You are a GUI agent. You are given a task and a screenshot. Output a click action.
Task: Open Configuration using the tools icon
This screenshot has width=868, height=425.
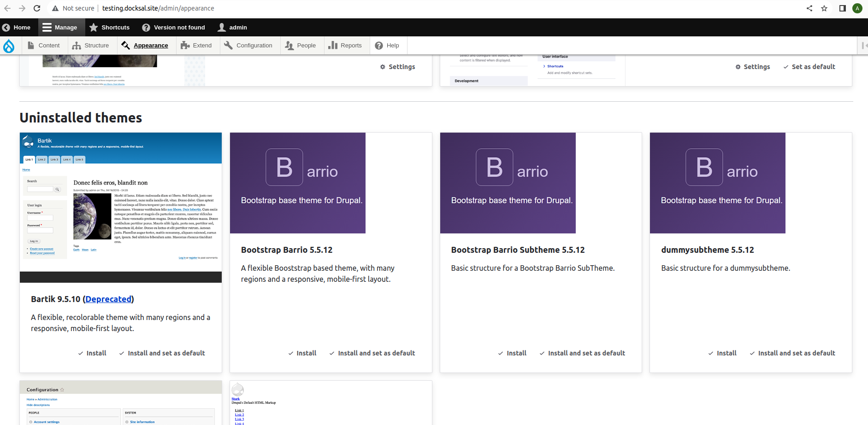click(x=228, y=45)
